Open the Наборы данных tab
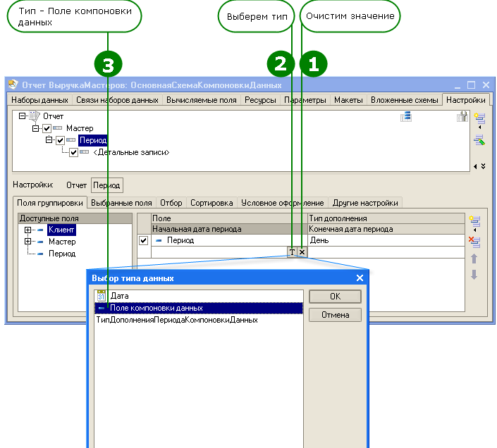Image resolution: width=497 pixels, height=448 pixels. pyautogui.click(x=39, y=100)
